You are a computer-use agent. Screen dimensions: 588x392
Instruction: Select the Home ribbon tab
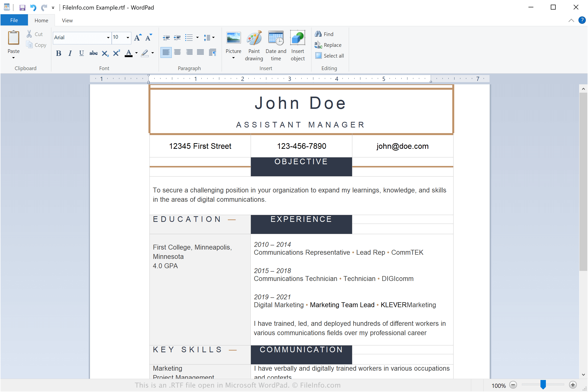(x=41, y=20)
